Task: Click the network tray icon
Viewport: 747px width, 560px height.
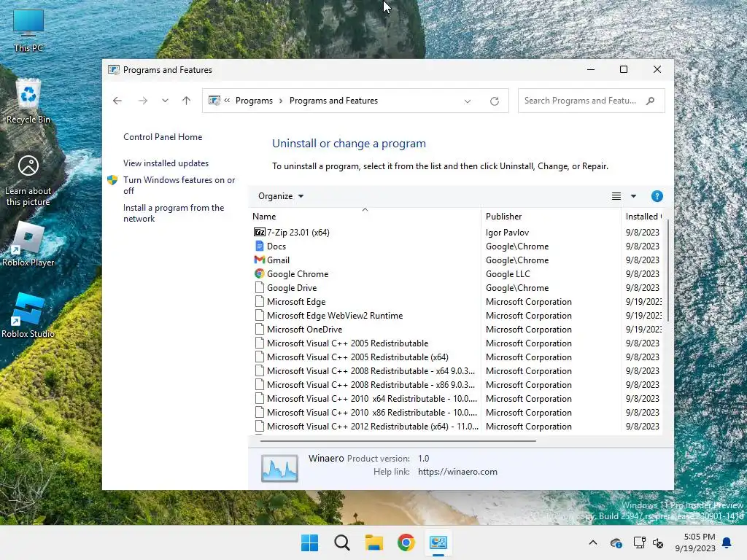Action: (639, 542)
